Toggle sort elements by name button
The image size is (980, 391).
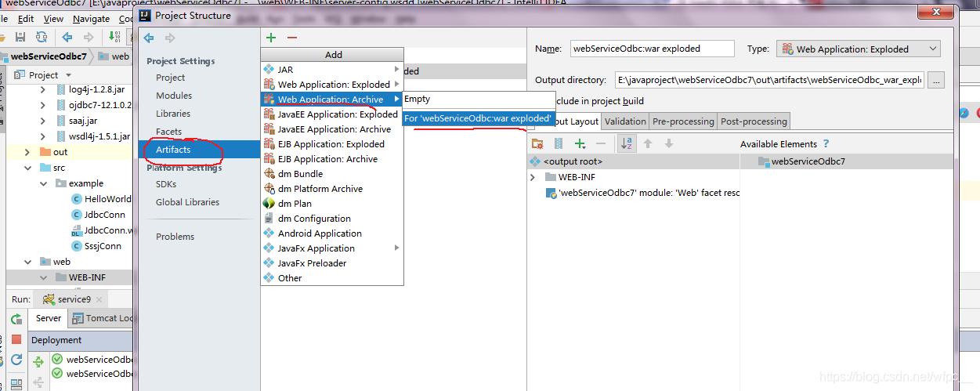627,144
